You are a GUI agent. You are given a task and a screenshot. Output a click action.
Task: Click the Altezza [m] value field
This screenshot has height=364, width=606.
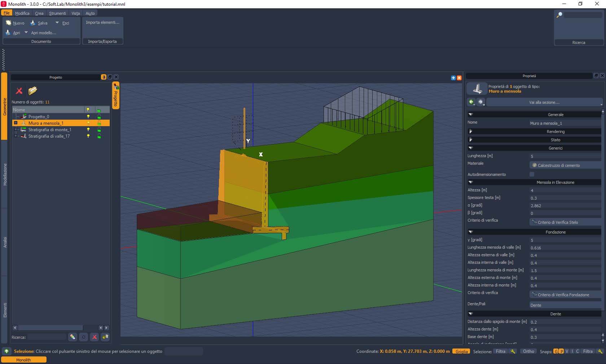[x=564, y=190]
